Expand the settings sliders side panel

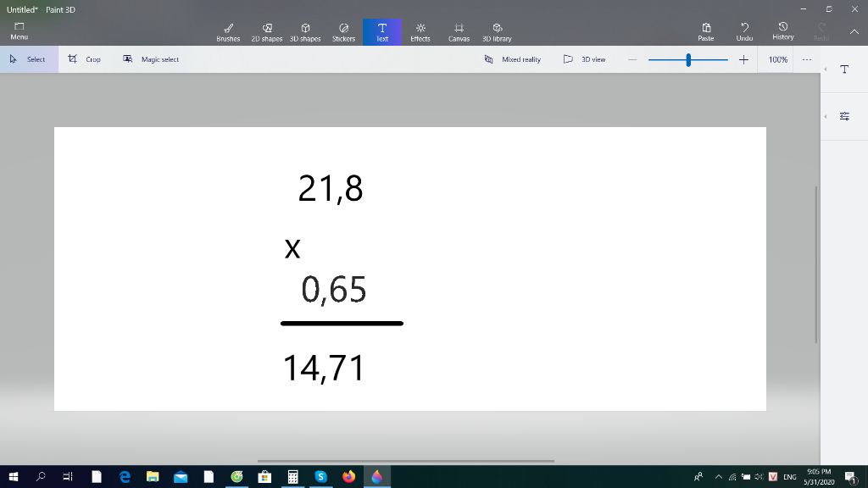[844, 116]
